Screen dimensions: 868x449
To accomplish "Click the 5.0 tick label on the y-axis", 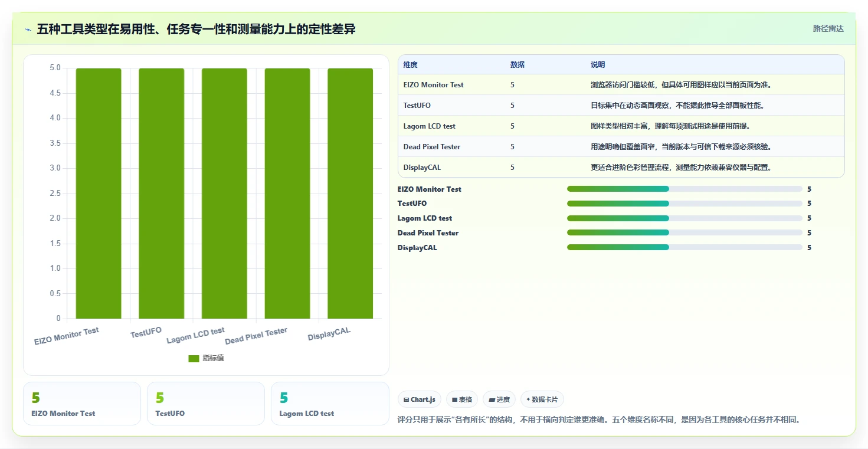I will (55, 68).
